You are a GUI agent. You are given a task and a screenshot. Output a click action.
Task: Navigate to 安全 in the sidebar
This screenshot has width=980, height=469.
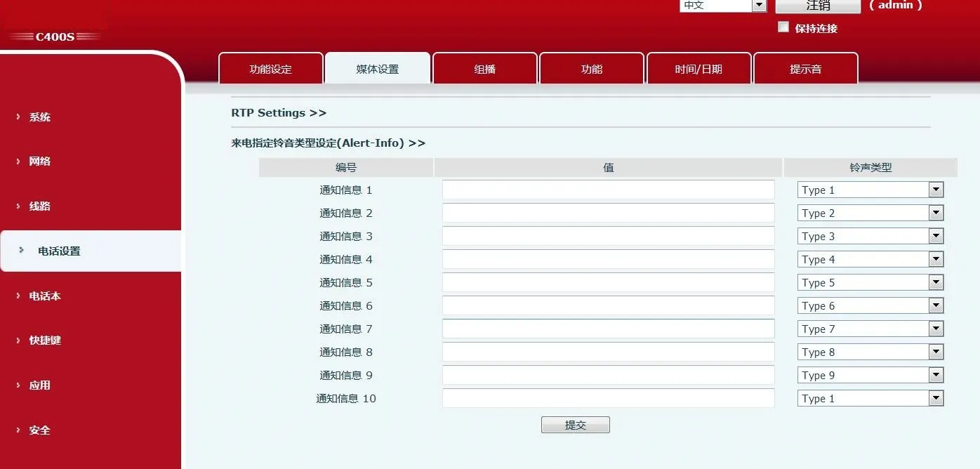click(40, 430)
